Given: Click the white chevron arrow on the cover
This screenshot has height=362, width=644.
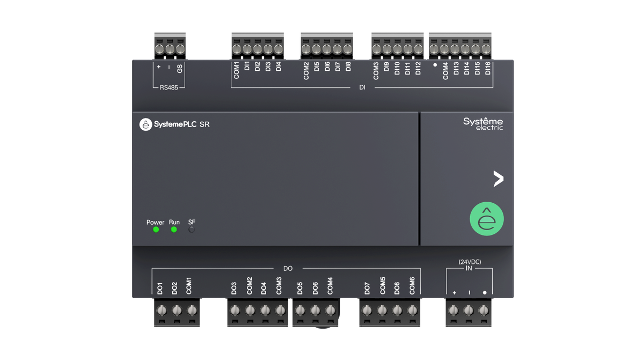Looking at the screenshot, I should coord(499,179).
